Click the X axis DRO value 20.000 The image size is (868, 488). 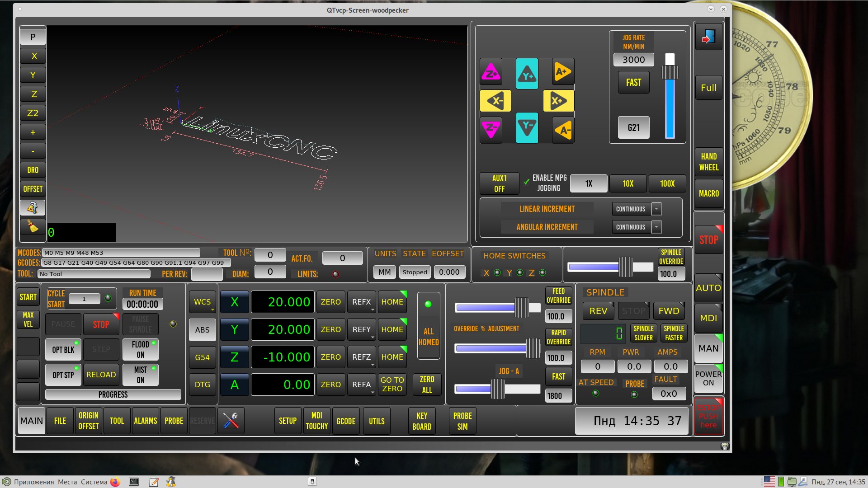pyautogui.click(x=283, y=302)
